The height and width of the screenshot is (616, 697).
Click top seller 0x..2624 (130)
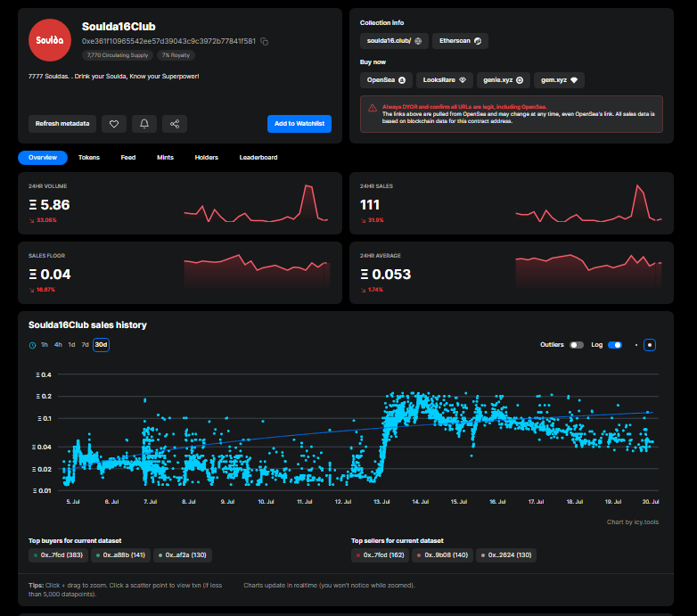[506, 555]
